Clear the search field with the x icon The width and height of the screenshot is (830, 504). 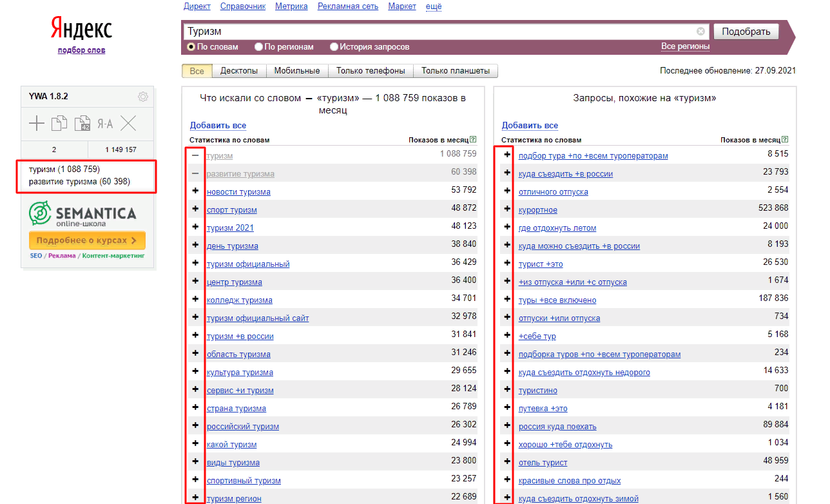click(700, 31)
